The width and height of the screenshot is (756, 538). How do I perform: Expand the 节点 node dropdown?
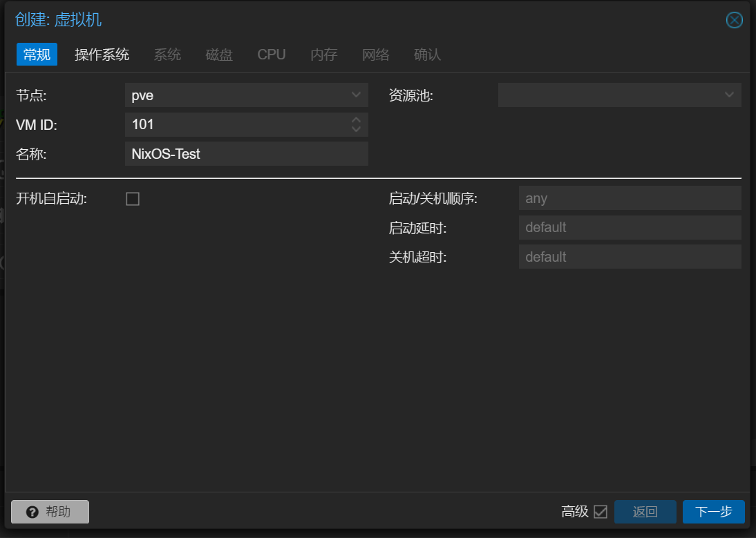[356, 95]
